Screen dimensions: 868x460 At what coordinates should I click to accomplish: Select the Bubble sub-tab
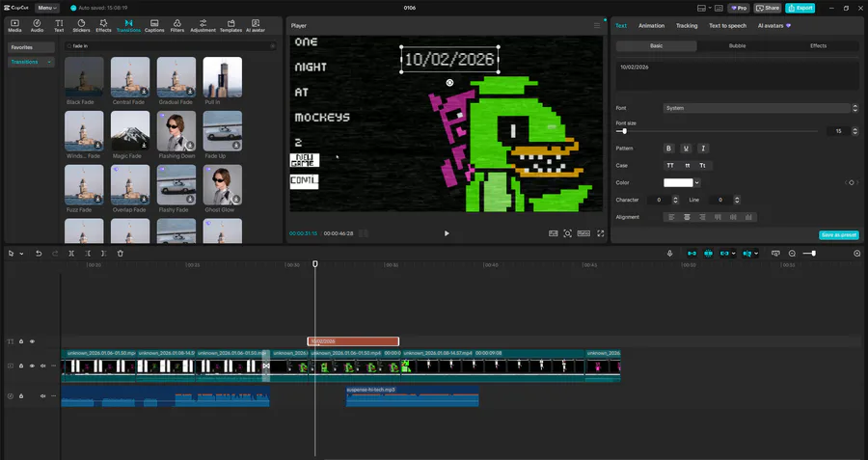coord(738,46)
